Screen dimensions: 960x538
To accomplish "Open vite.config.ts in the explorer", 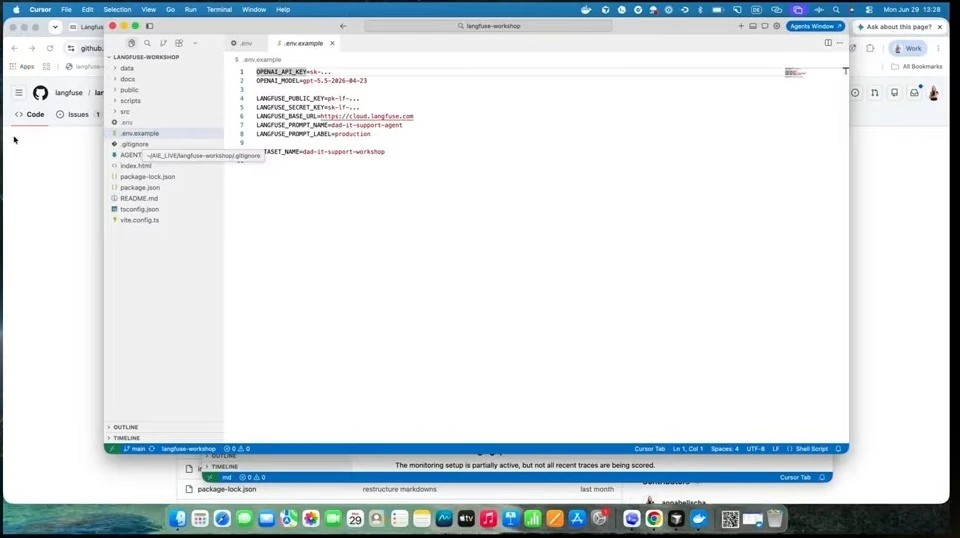I will (139, 220).
